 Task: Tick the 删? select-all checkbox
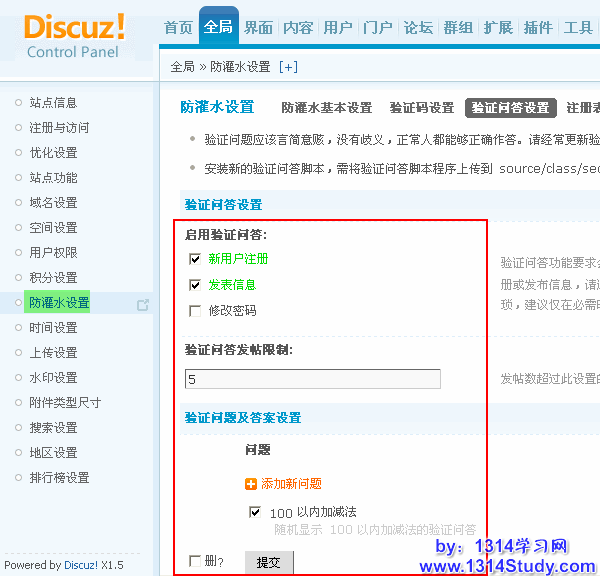(x=195, y=561)
